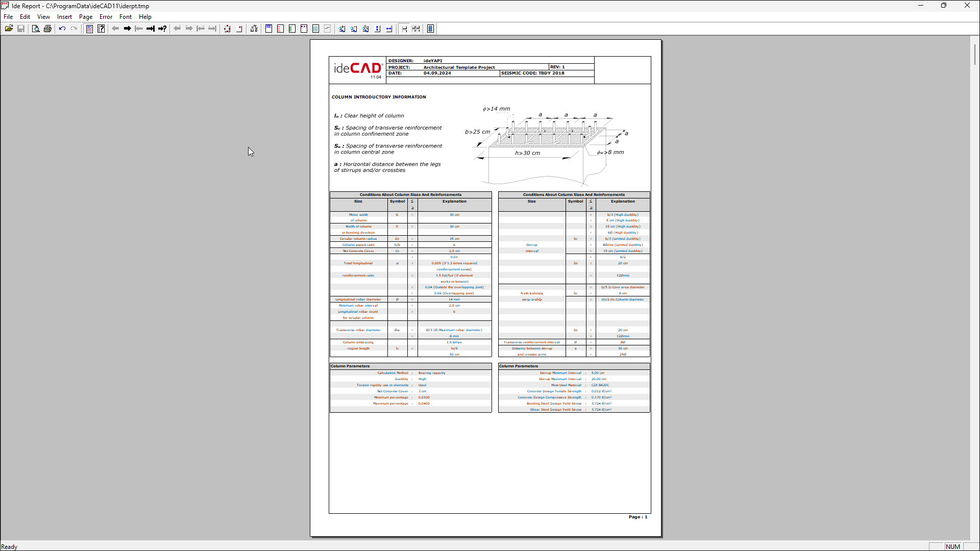980x551 pixels.
Task: Go to next page with black arrow
Action: point(127,29)
